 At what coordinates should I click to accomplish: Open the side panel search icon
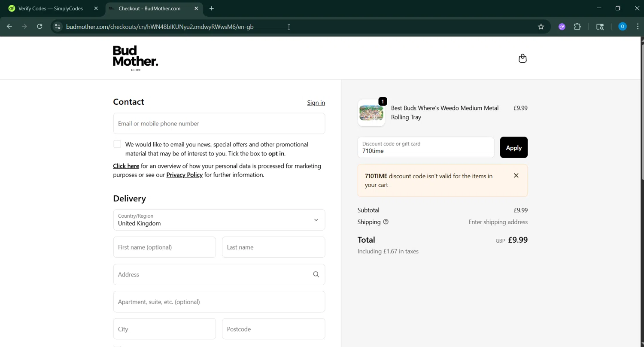(600, 27)
